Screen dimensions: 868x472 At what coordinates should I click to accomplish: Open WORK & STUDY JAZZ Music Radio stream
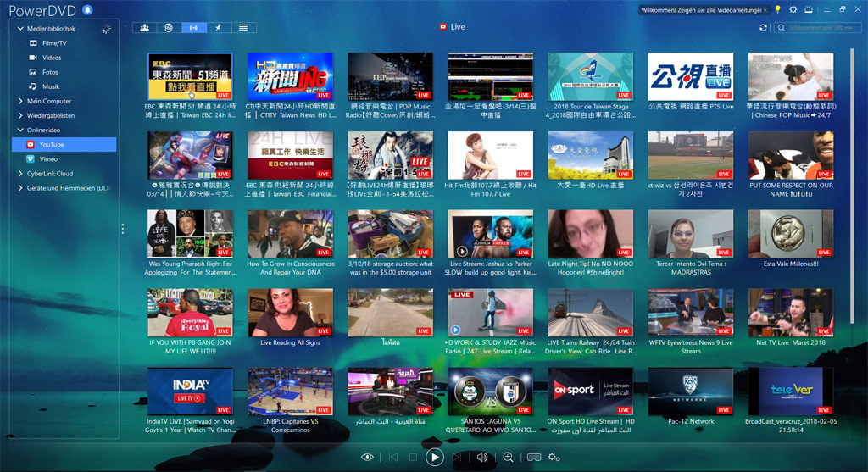(490, 312)
